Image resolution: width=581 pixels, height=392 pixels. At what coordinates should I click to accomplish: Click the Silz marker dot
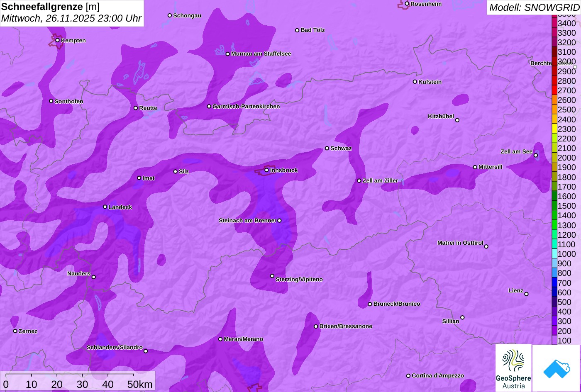tap(176, 171)
